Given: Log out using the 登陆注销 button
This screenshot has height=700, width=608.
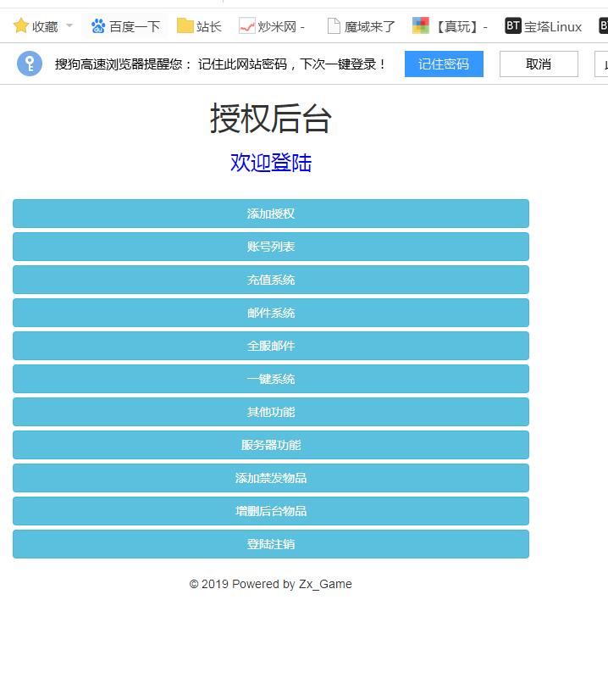Looking at the screenshot, I should pos(271,544).
